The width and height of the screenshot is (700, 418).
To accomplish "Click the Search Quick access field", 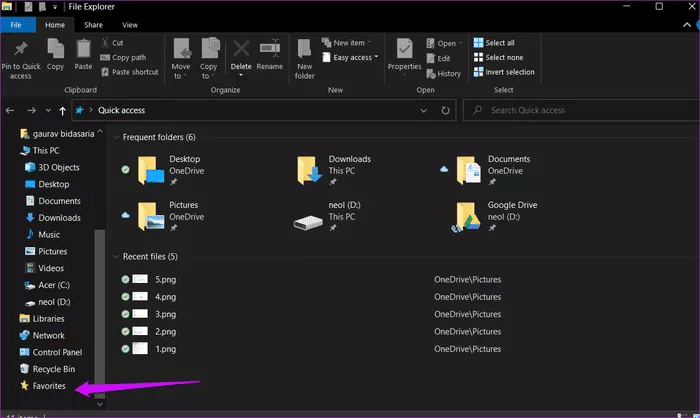I will [x=581, y=110].
